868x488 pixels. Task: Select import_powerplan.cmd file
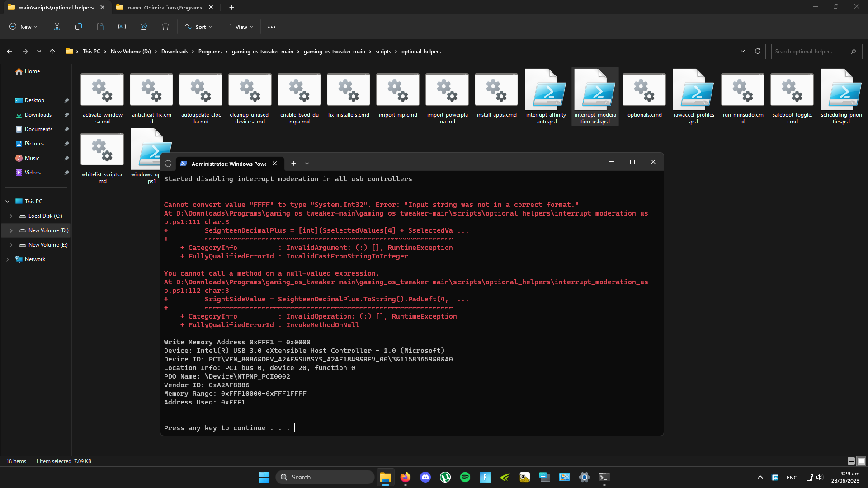pyautogui.click(x=448, y=97)
